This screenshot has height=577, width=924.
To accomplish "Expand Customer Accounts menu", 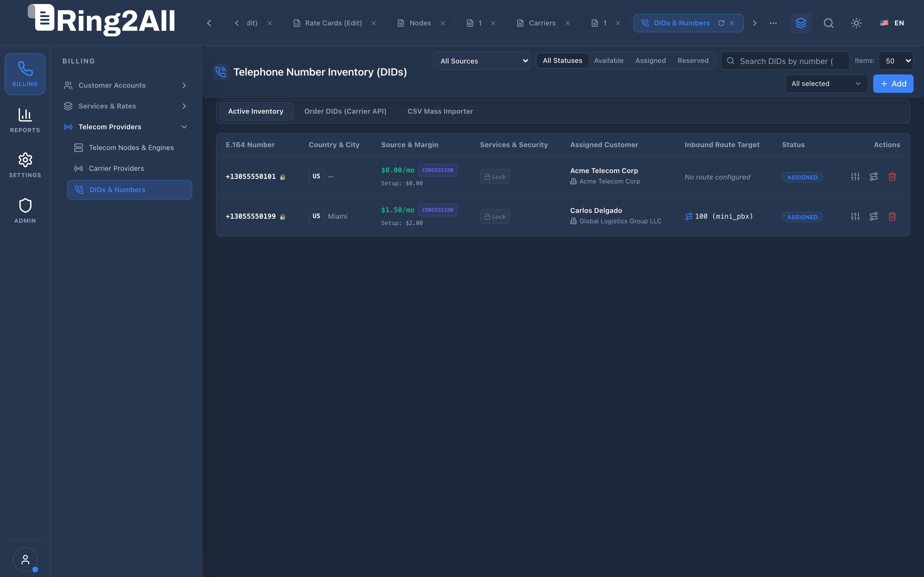I will [x=126, y=85].
